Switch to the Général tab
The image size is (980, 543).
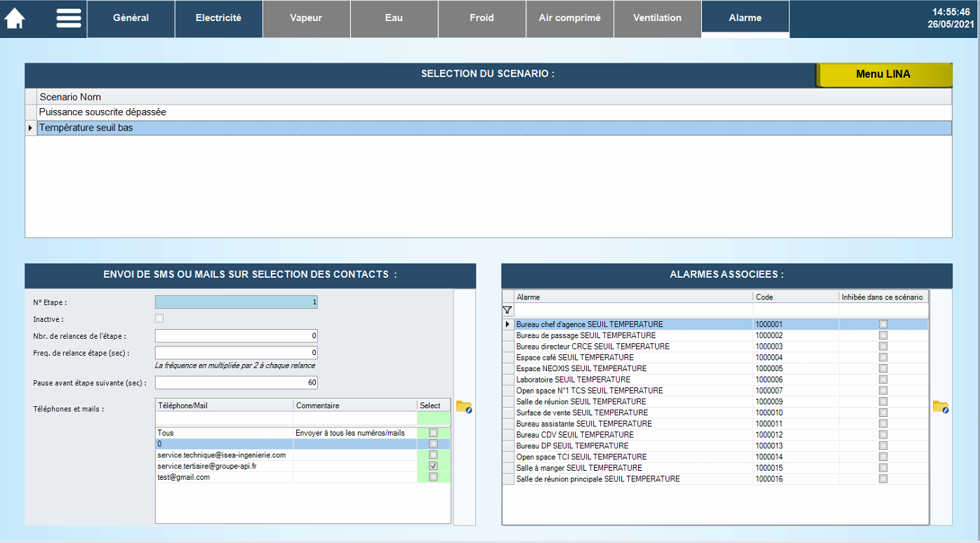coord(131,18)
